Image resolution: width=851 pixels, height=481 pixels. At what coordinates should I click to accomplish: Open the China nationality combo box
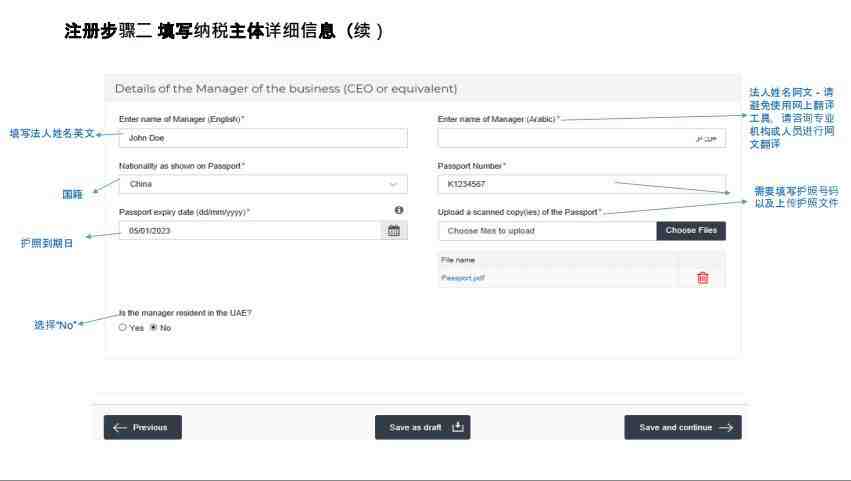click(263, 185)
